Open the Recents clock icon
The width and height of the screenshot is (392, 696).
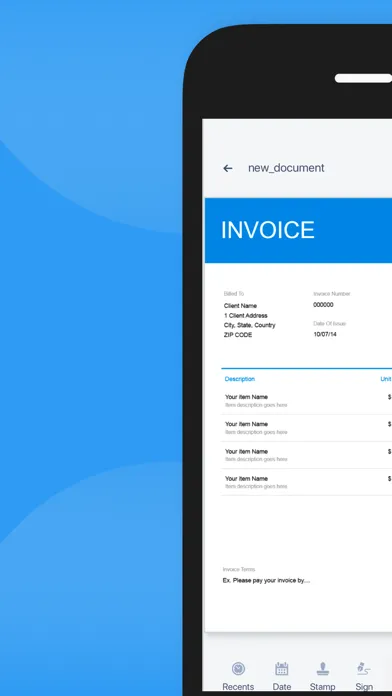[238, 668]
